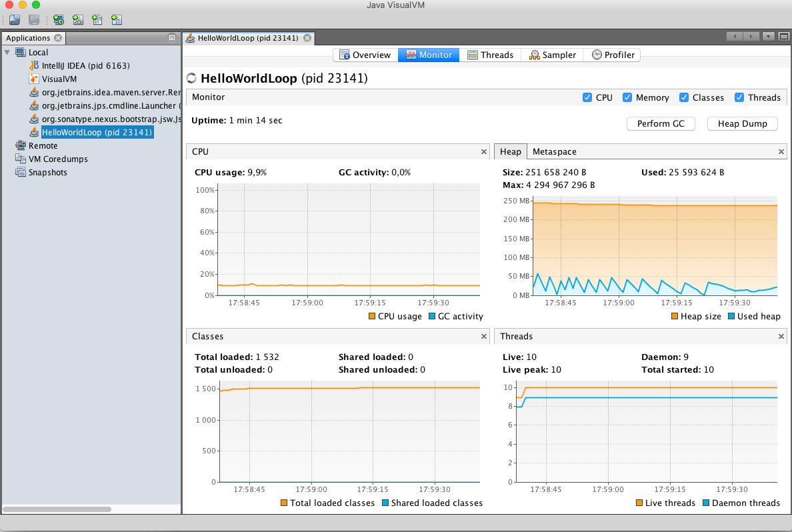Click Total loaded classes legend swatch
This screenshot has height=532, width=792.
(284, 503)
